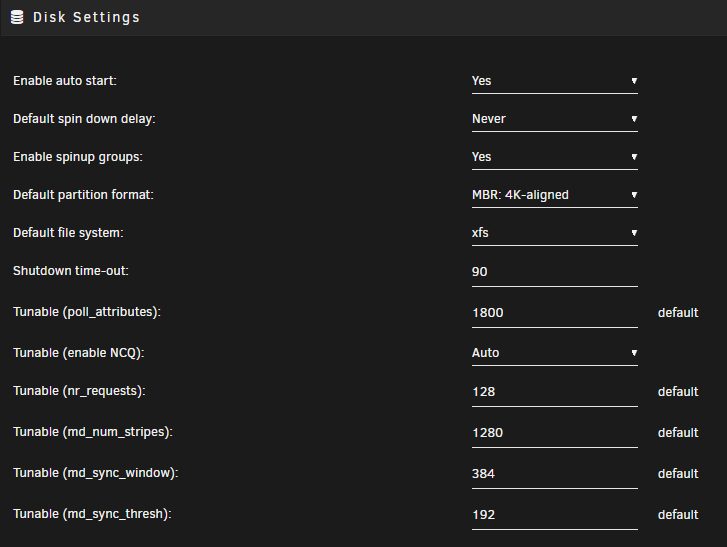The width and height of the screenshot is (727, 547).
Task: Click default next to md_sync_thresh
Action: click(x=678, y=515)
